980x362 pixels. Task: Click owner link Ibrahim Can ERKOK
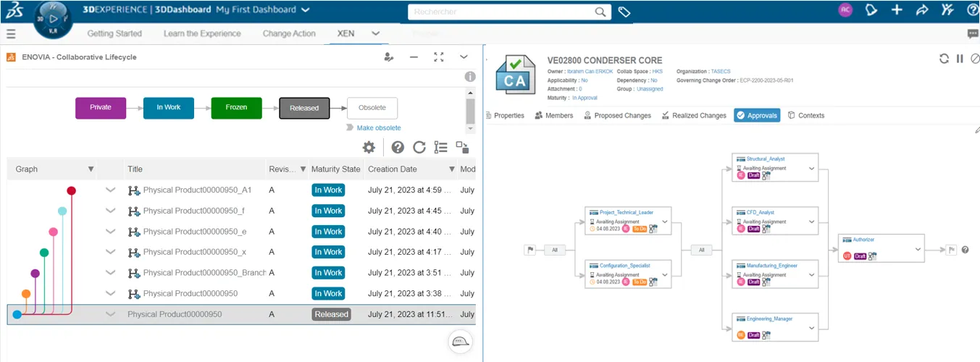tap(590, 72)
